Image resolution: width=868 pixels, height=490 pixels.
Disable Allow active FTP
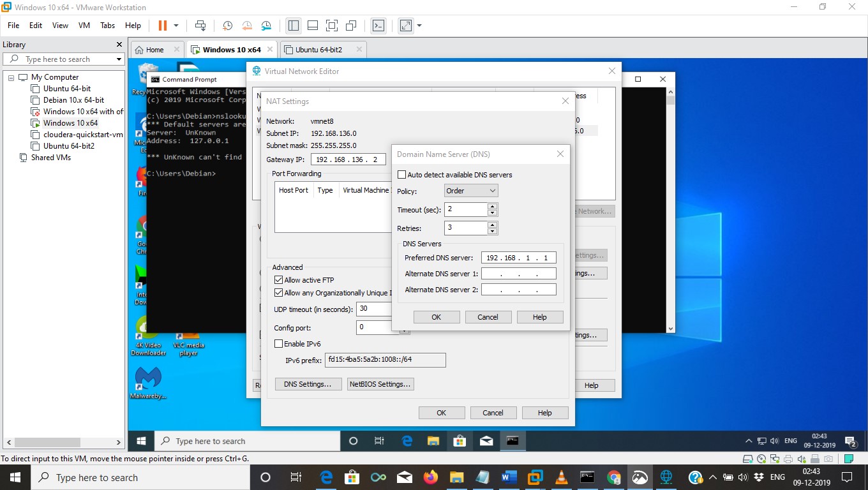278,279
